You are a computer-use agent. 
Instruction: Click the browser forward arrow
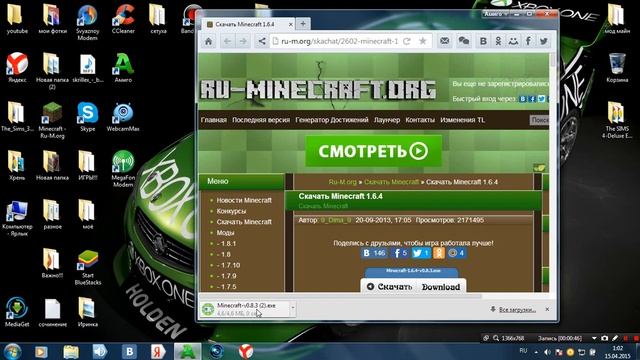[243, 41]
